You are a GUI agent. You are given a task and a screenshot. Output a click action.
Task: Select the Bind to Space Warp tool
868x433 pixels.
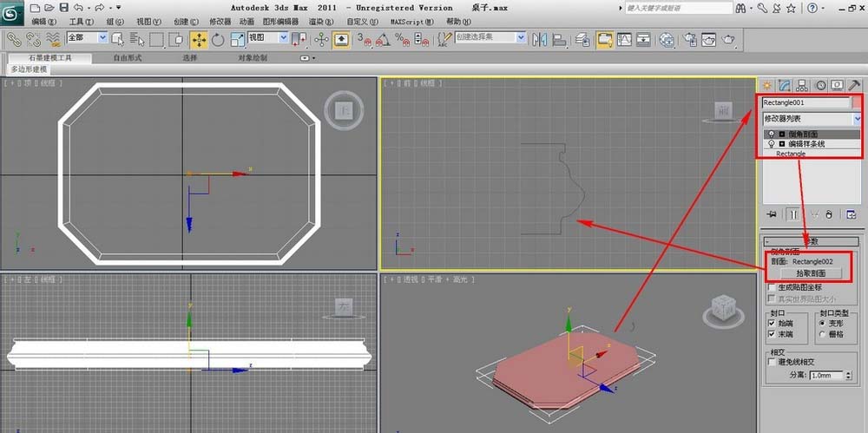[x=53, y=39]
